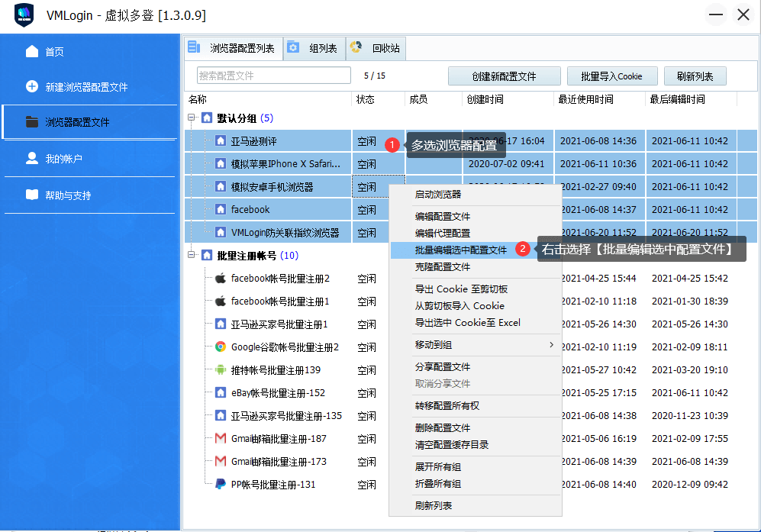
Task: Choose 折叠所有组 in the context menu
Action: point(475,484)
